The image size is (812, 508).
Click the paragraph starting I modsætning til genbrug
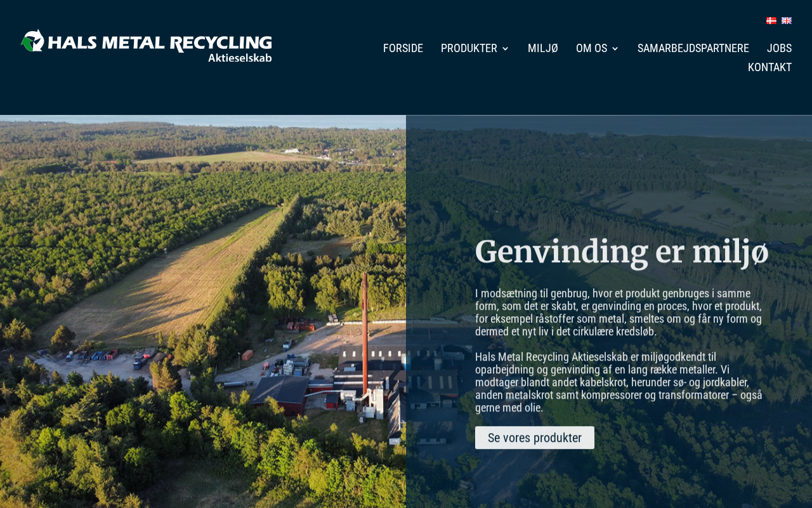pyautogui.click(x=619, y=312)
